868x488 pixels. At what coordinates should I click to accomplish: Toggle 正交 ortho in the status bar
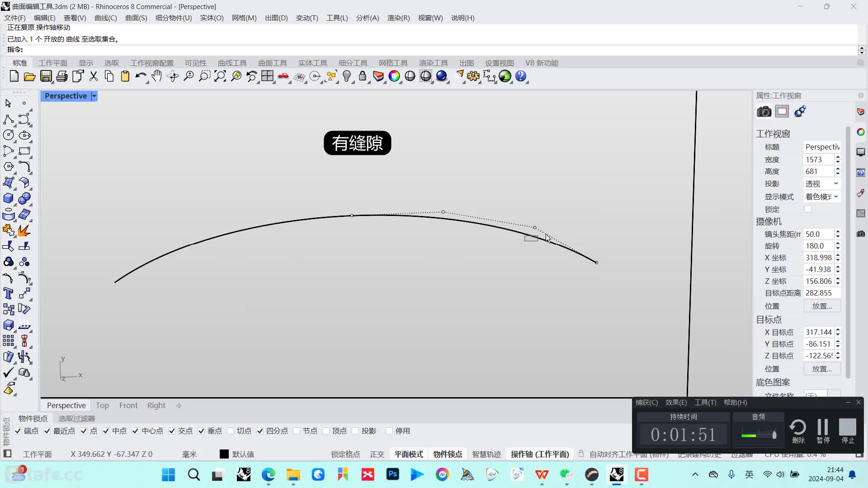pyautogui.click(x=377, y=454)
